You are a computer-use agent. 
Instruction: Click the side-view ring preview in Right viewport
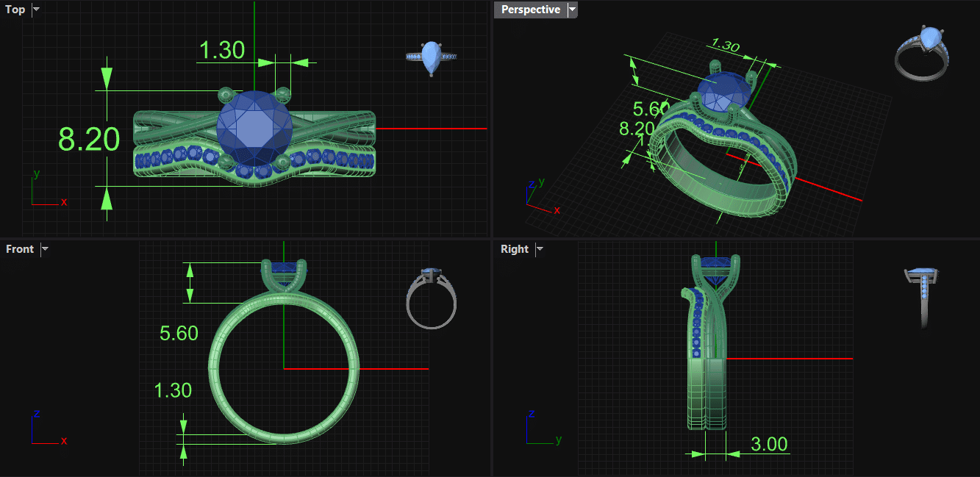click(x=924, y=295)
